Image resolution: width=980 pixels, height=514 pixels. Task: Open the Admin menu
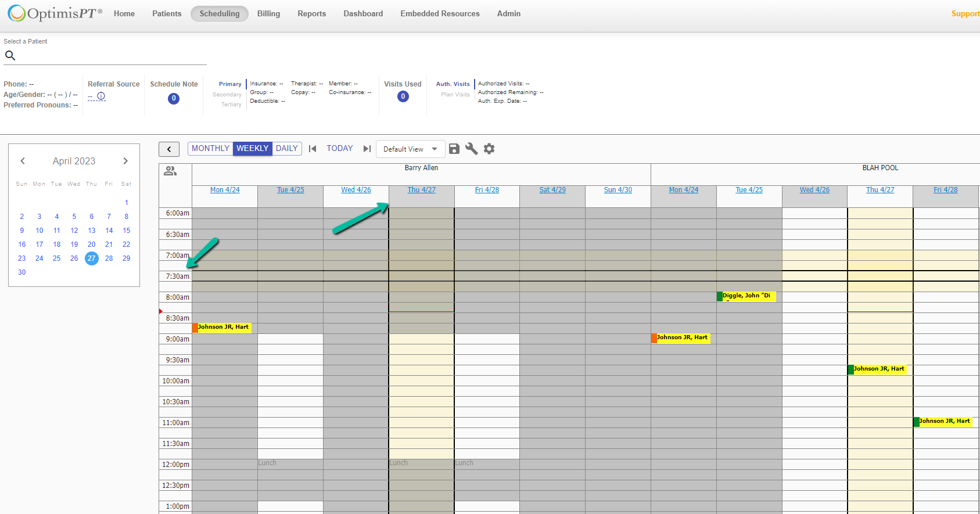[x=509, y=13]
